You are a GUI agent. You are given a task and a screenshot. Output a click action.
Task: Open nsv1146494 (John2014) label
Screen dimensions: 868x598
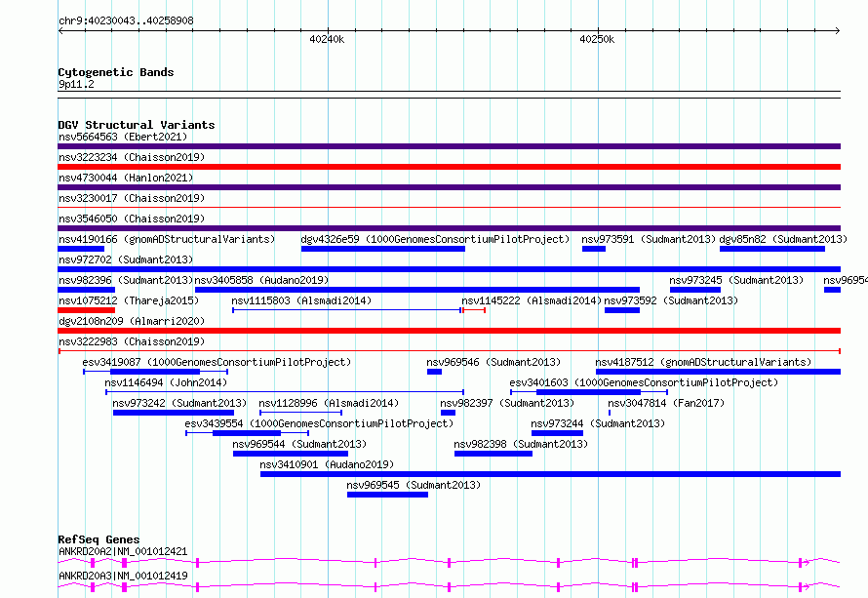[166, 382]
